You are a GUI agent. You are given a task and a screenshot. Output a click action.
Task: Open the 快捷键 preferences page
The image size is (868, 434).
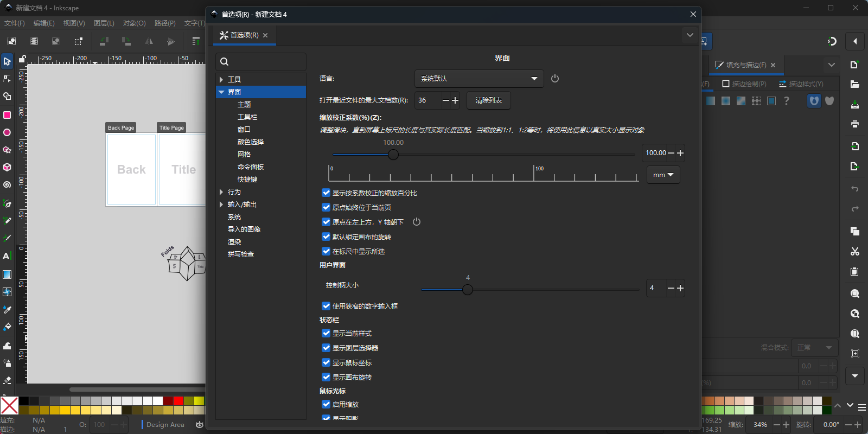[x=247, y=180]
